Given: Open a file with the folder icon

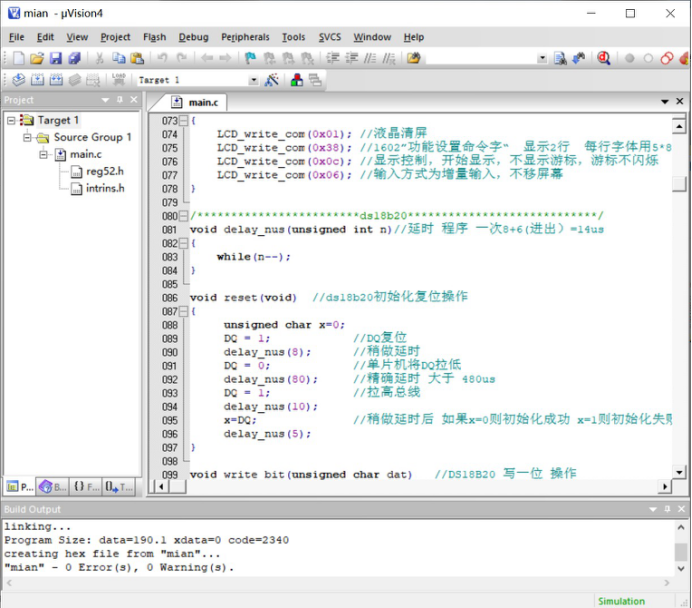Looking at the screenshot, I should pos(37,58).
